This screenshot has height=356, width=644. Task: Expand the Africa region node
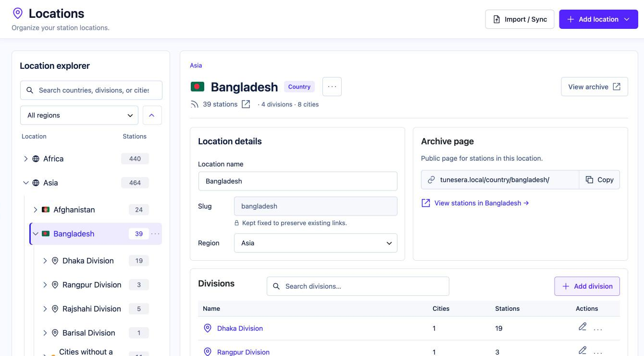click(26, 159)
